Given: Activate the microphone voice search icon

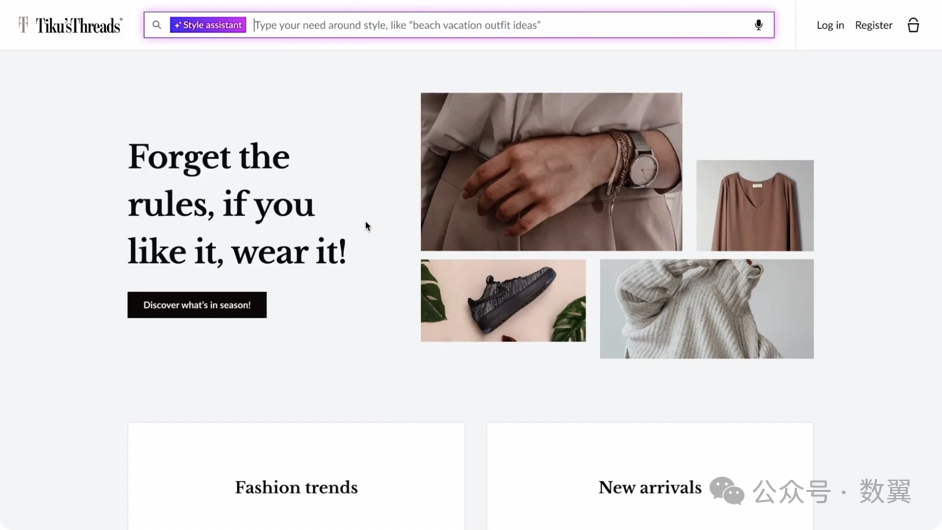Looking at the screenshot, I should (x=759, y=25).
